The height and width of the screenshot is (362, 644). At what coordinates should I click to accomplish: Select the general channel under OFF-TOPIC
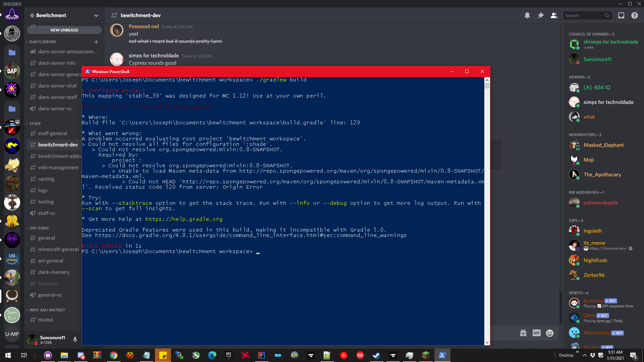(x=46, y=238)
